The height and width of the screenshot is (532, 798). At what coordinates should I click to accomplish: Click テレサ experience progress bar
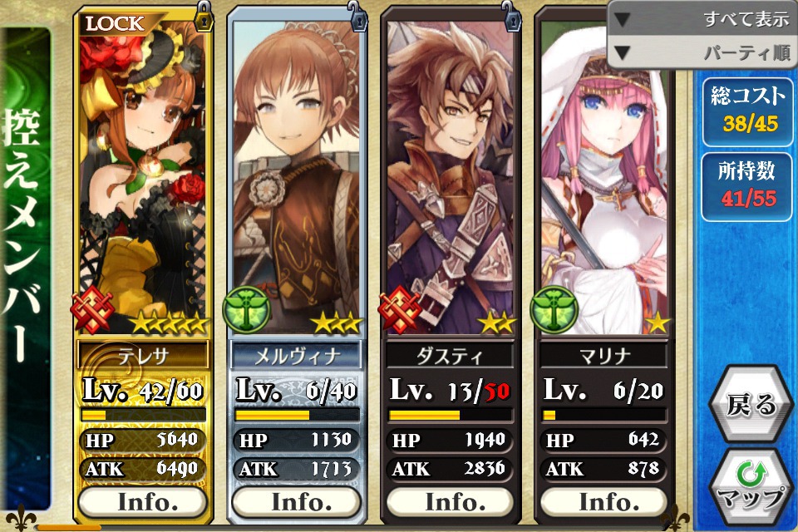click(143, 415)
